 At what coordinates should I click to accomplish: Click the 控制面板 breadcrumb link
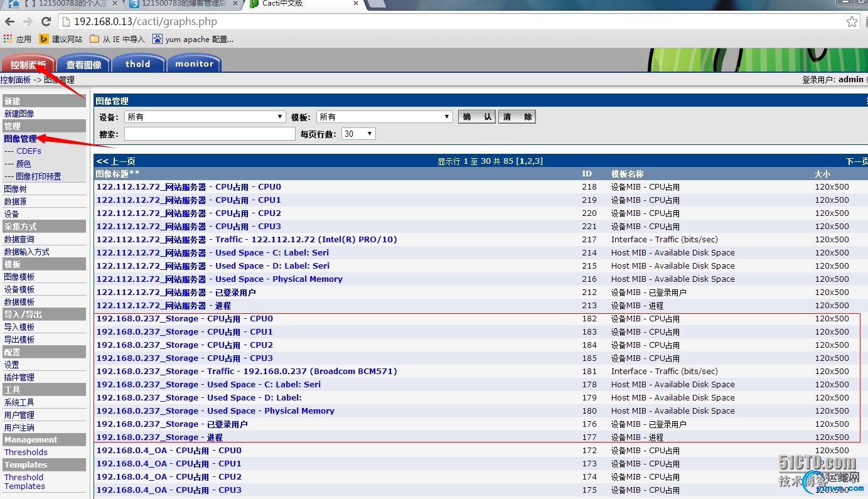(16, 80)
